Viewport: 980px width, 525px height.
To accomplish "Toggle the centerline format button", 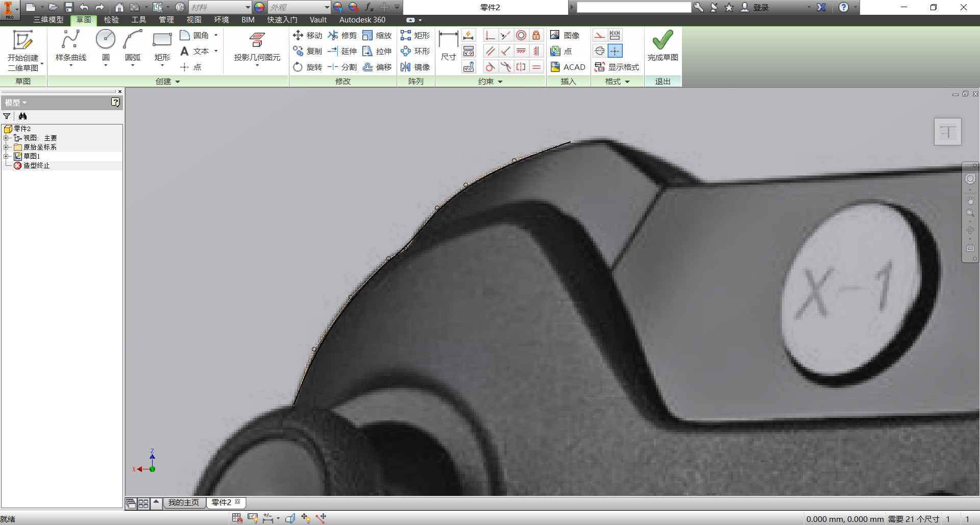I will 600,51.
